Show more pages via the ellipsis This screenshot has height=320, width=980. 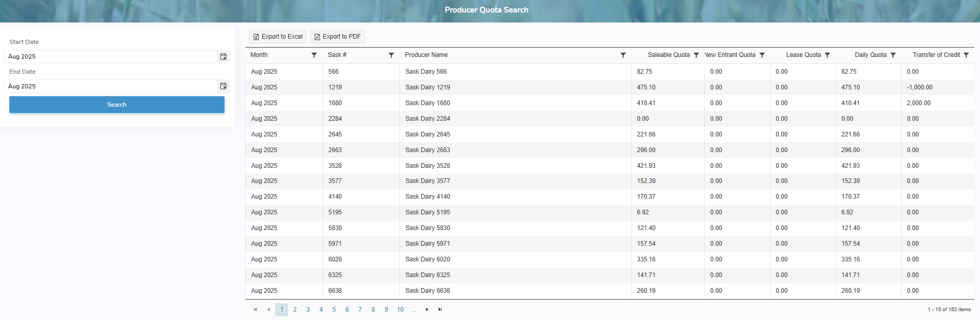(414, 310)
